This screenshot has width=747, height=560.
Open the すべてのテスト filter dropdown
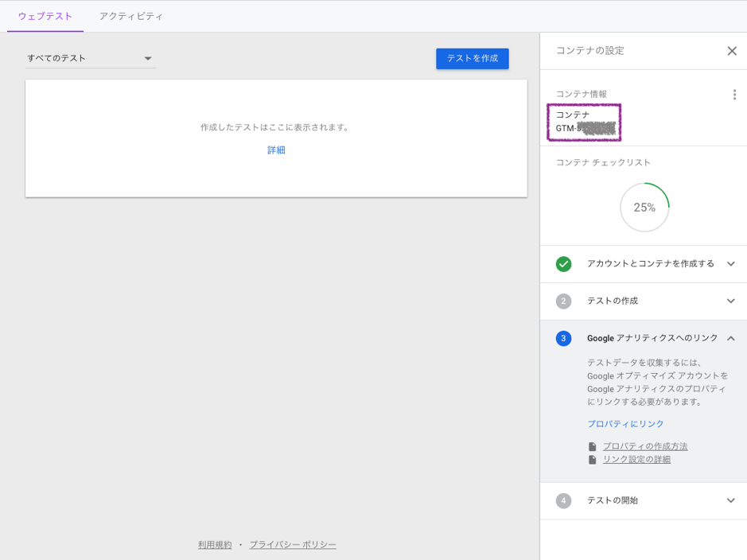90,58
